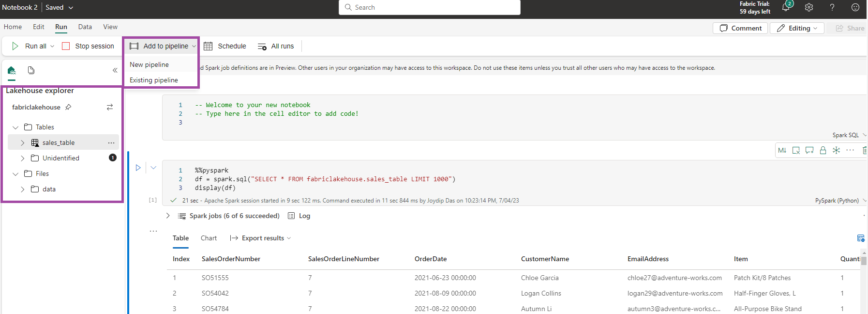Switch to the Chart tab
The width and height of the screenshot is (868, 314).
(x=209, y=238)
